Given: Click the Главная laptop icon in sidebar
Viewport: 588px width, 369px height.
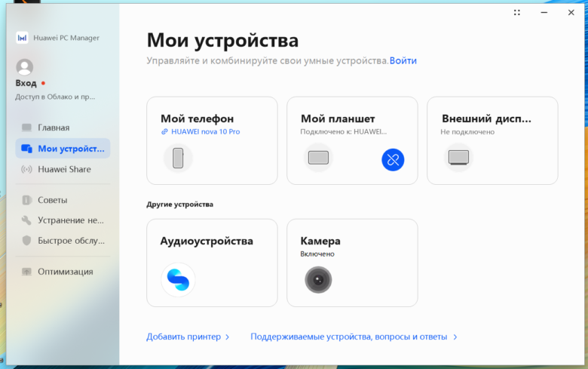Looking at the screenshot, I should [x=26, y=128].
